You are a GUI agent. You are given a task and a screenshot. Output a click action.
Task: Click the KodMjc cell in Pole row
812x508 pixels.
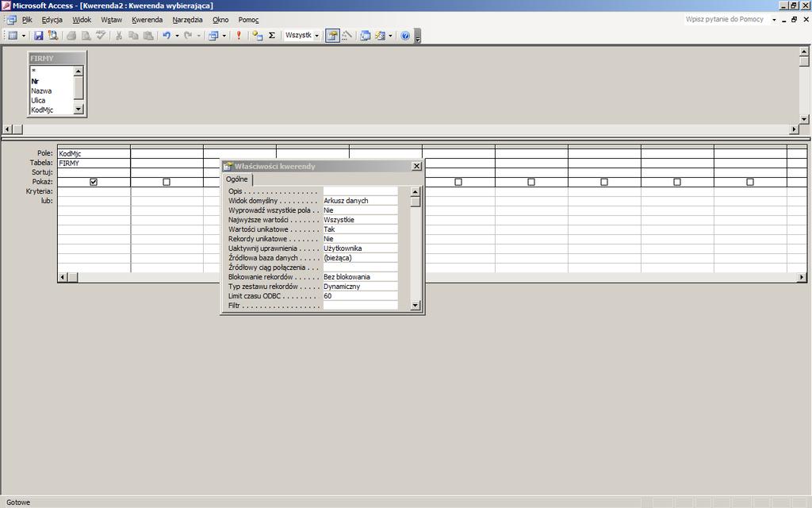coord(94,153)
